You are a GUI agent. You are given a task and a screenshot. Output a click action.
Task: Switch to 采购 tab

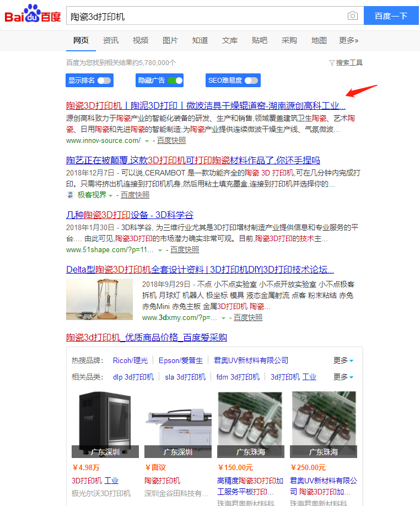click(289, 40)
